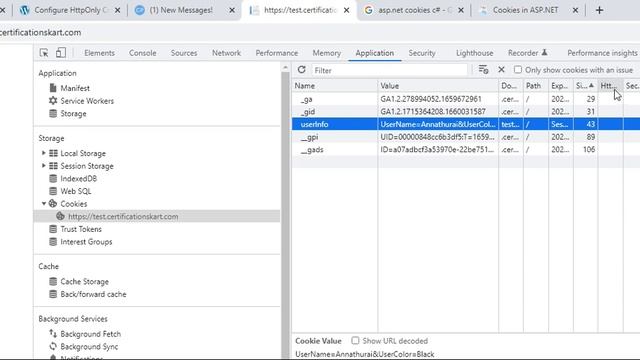Expand the Local Storage tree arrow

tap(44, 153)
